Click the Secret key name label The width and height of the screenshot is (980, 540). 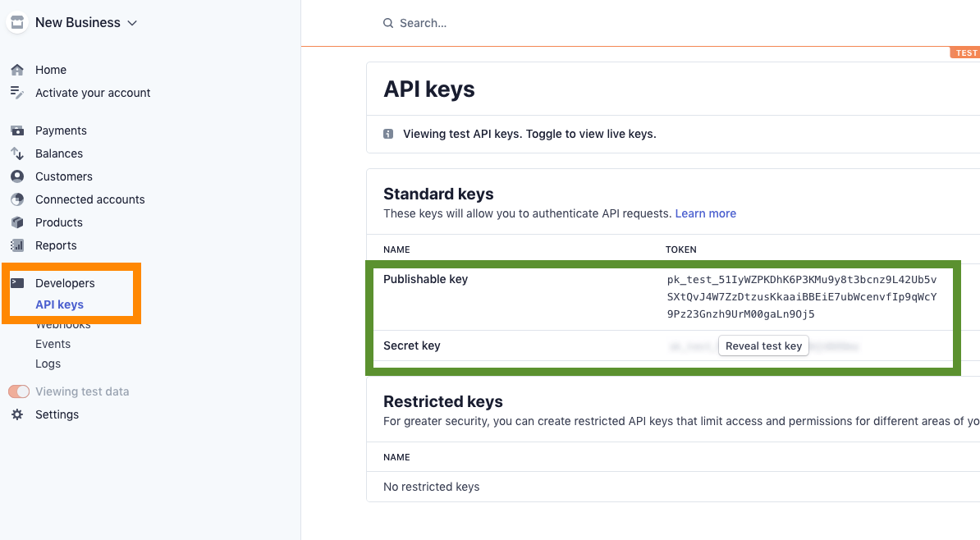tap(412, 346)
